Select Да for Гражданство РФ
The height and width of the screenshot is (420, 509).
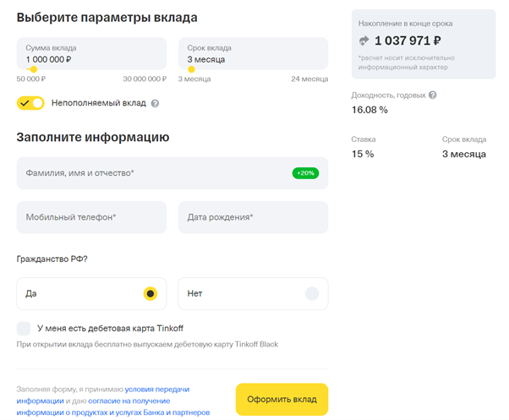point(150,293)
